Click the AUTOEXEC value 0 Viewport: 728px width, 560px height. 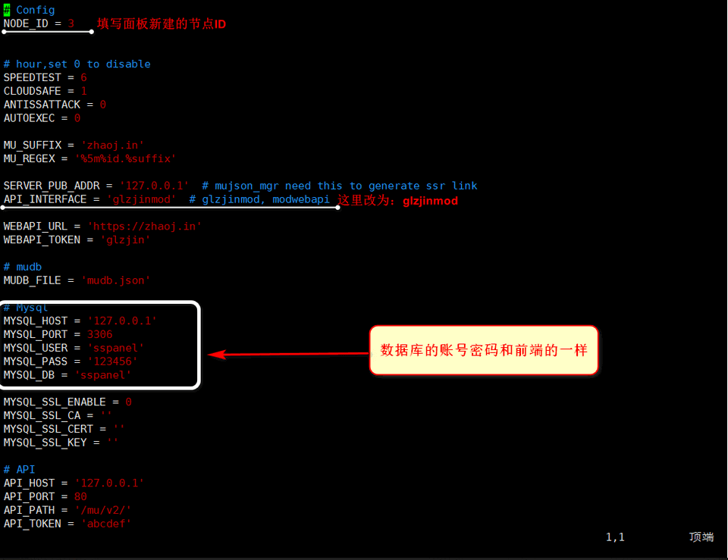point(77,118)
